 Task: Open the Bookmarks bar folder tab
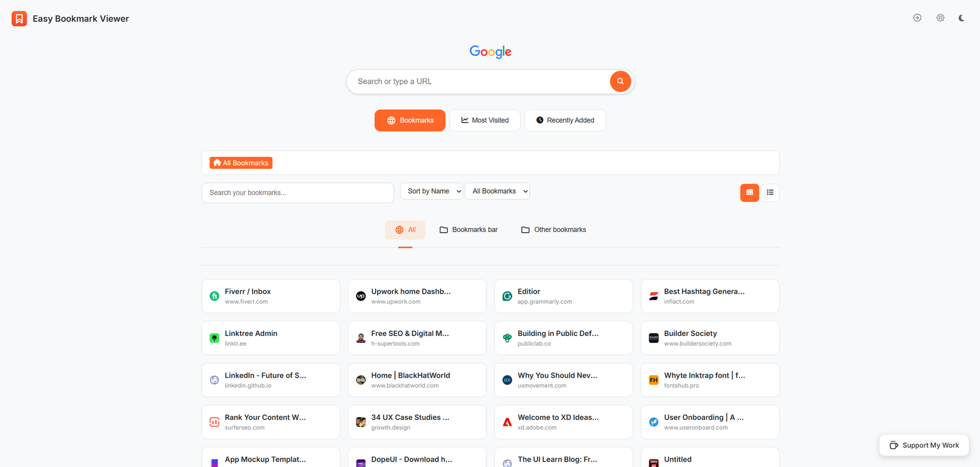click(x=469, y=230)
